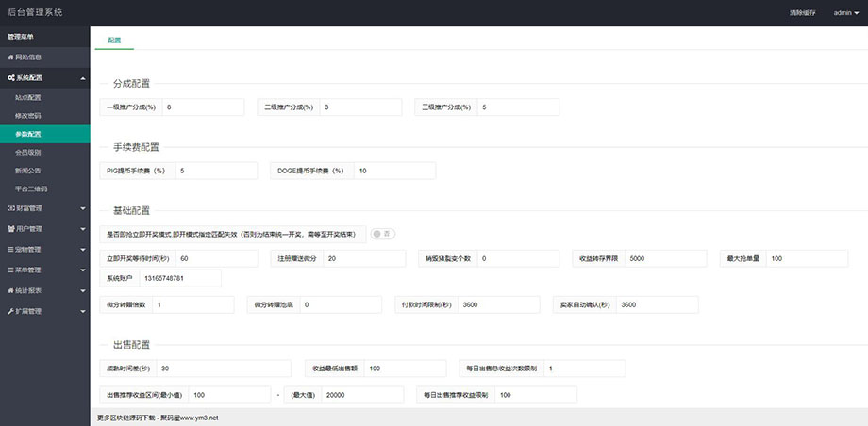Click the 一级推广分成(%) input field
The width and height of the screenshot is (868, 426).
(203, 107)
